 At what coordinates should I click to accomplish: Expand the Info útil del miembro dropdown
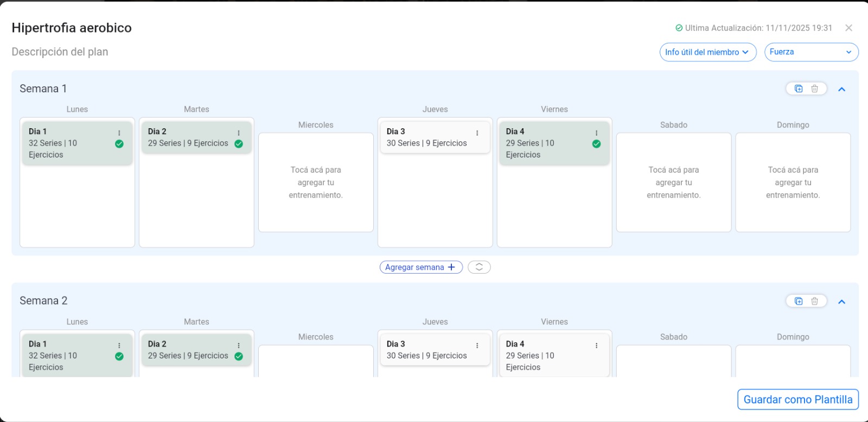click(x=707, y=52)
